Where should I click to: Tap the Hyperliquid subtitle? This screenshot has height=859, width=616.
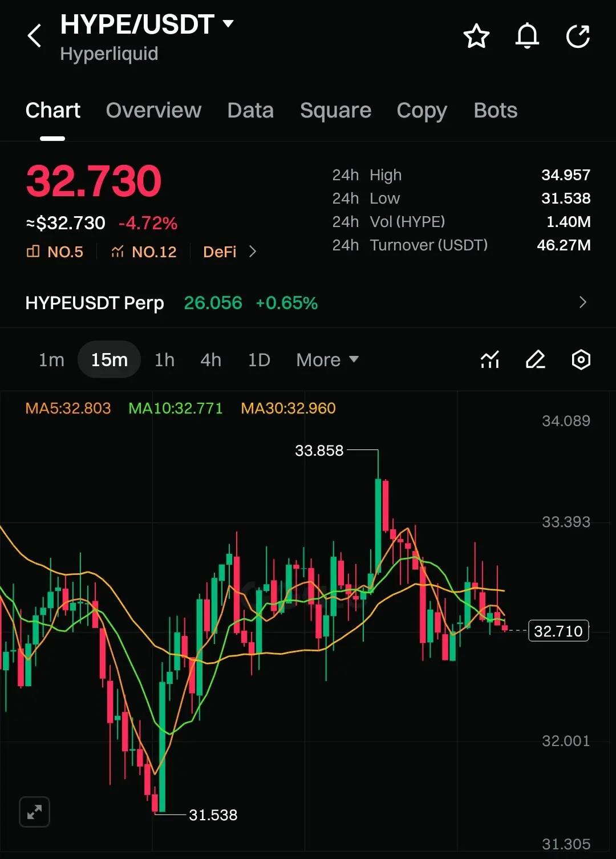tap(109, 54)
